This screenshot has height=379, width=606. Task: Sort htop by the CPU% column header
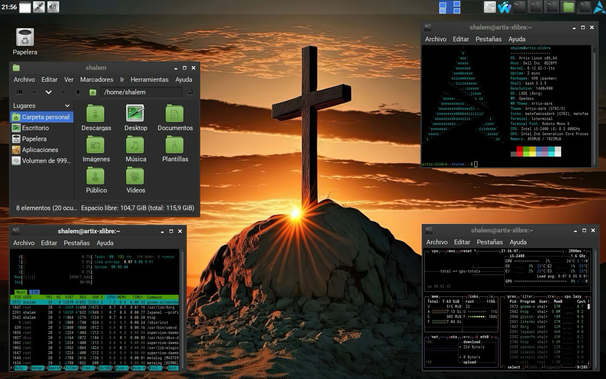click(x=112, y=297)
